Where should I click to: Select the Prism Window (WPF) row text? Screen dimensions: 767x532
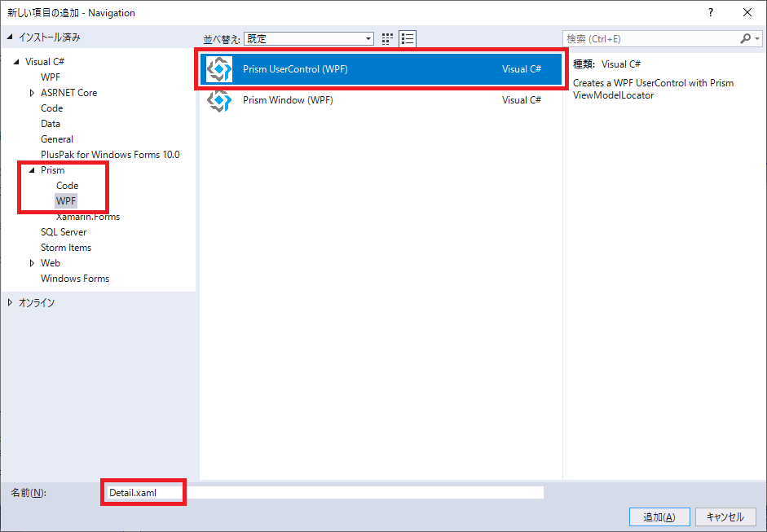[288, 99]
